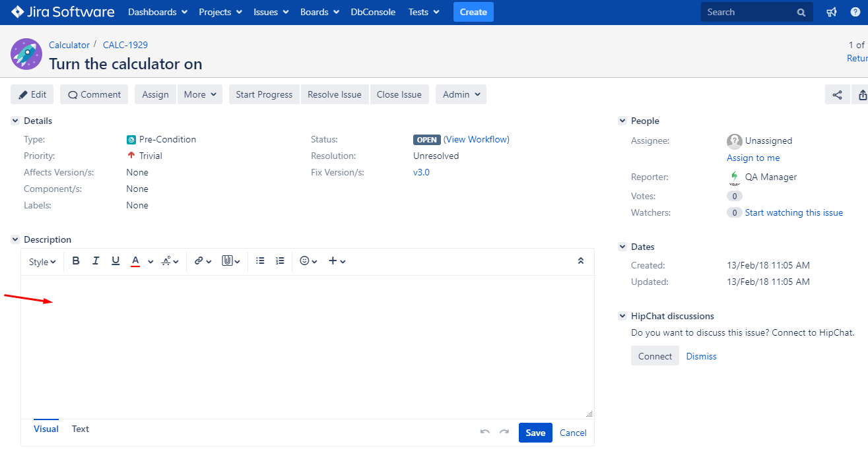The height and width of the screenshot is (463, 868).
Task: Dismiss the HipChat prompt
Action: tap(701, 356)
